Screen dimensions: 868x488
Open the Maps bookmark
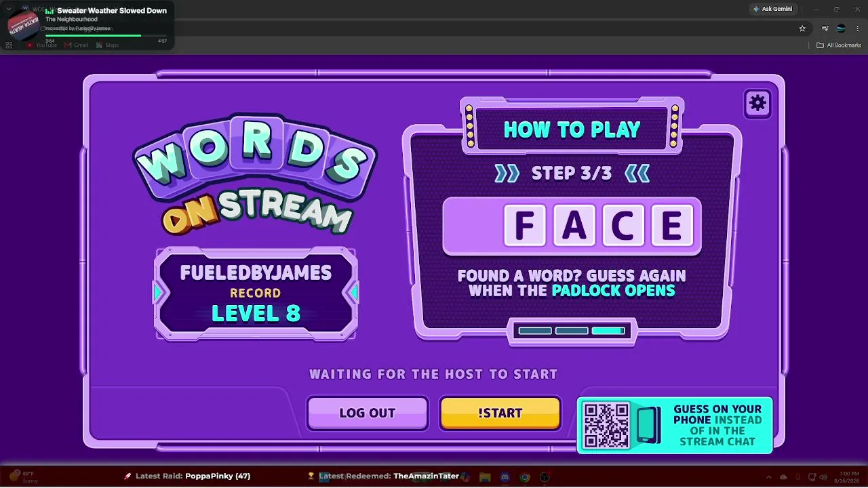107,45
